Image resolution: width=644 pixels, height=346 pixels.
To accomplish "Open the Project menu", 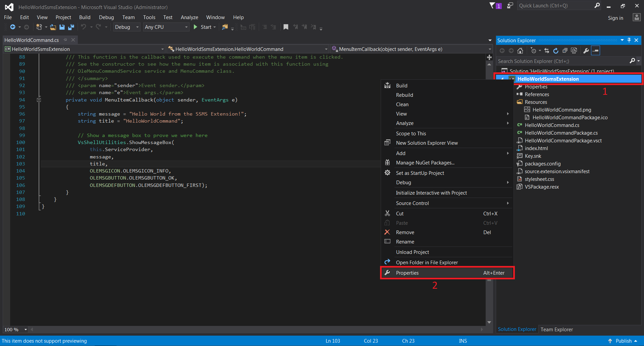I will 63,17.
